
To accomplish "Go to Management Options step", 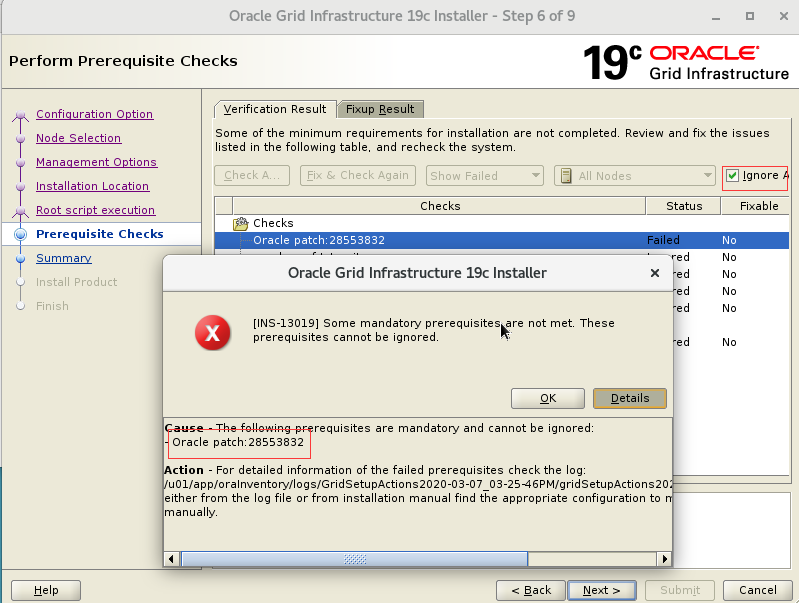I will coord(96,162).
